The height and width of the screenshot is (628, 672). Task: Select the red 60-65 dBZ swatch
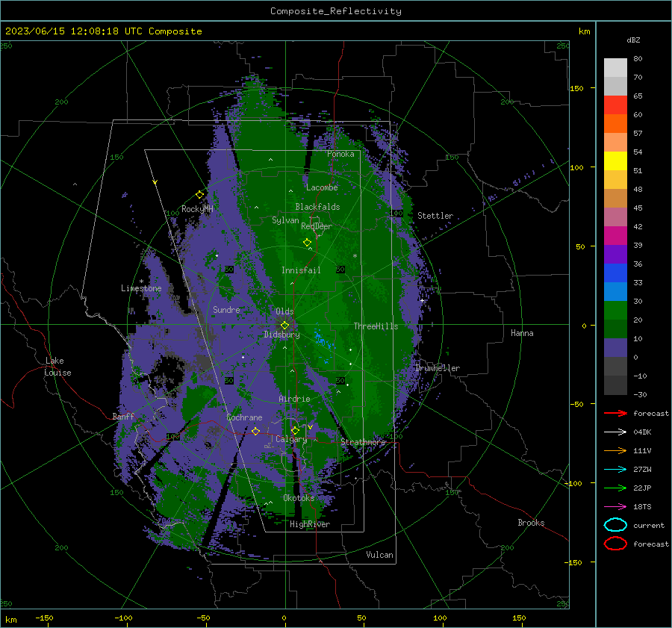point(615,105)
